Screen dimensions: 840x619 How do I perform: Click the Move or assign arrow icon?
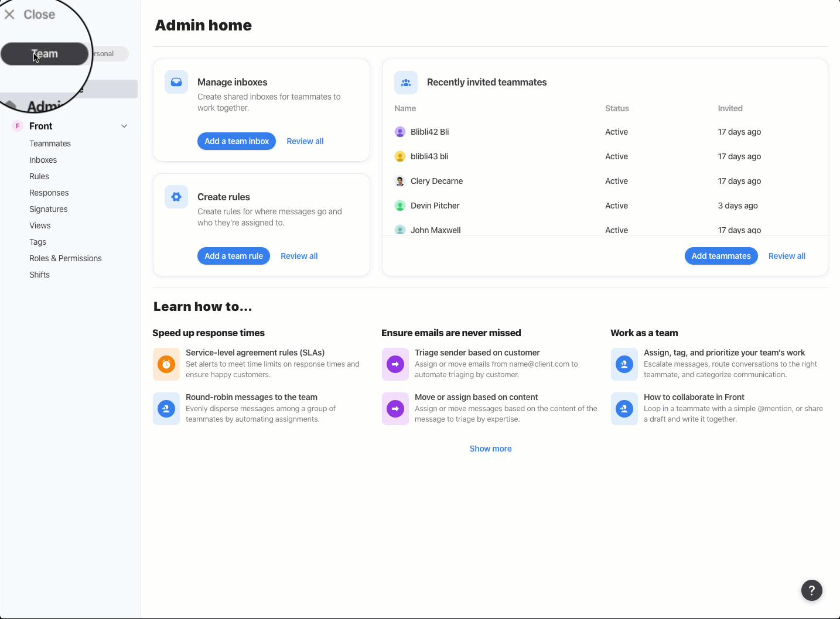click(x=395, y=409)
